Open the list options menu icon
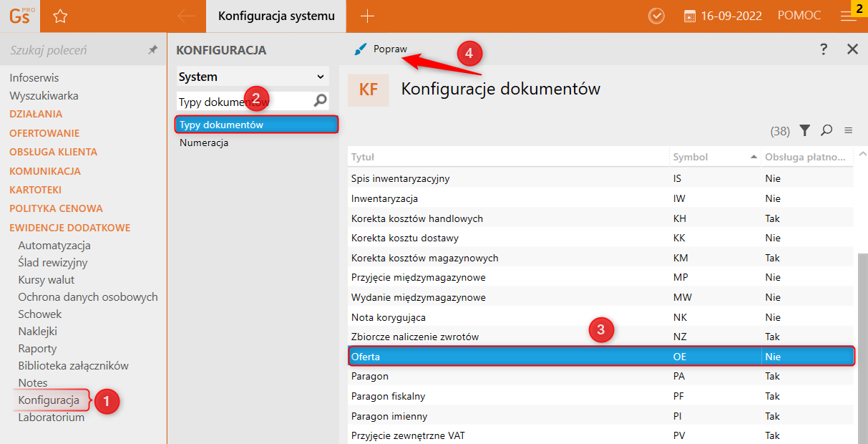The width and height of the screenshot is (868, 444). click(849, 130)
